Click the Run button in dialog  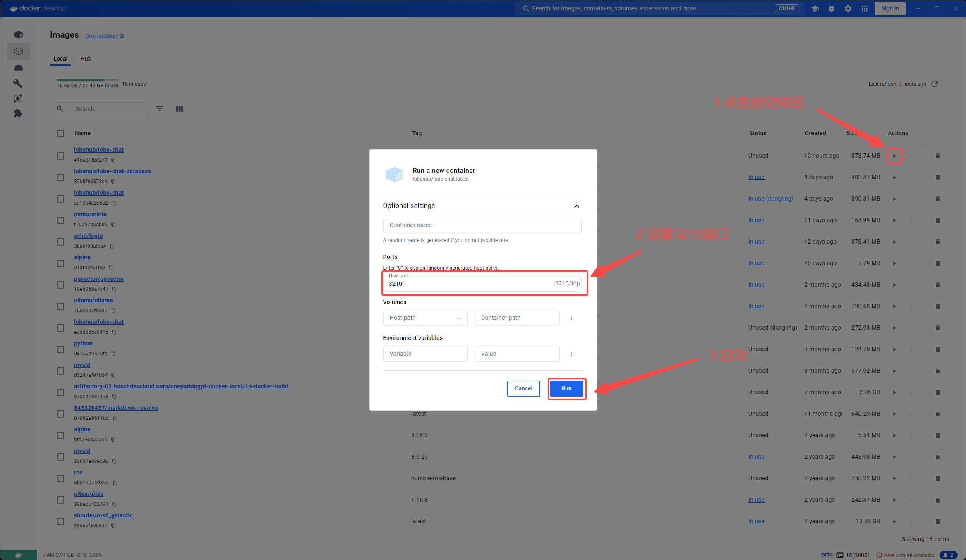pyautogui.click(x=566, y=388)
